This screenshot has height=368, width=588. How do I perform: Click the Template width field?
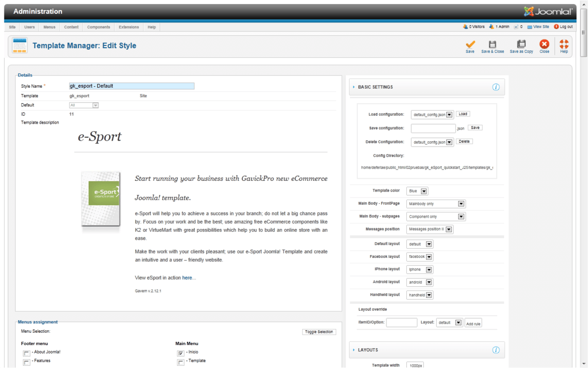[x=415, y=365]
